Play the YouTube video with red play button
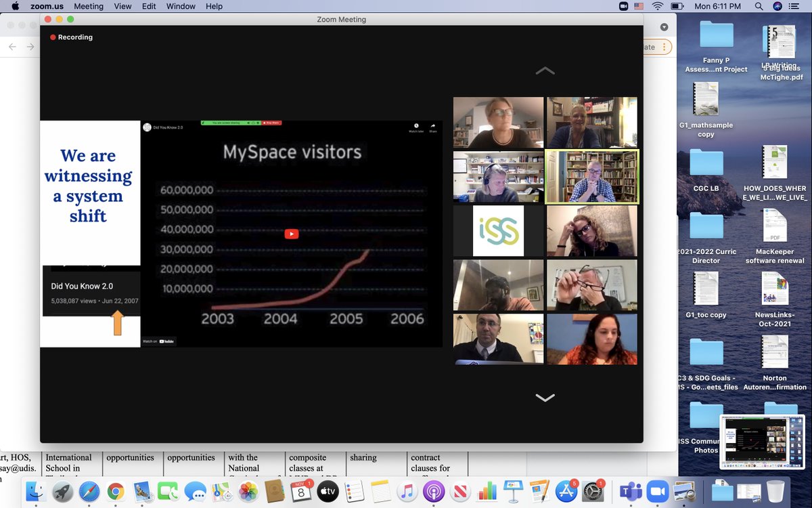 click(291, 234)
